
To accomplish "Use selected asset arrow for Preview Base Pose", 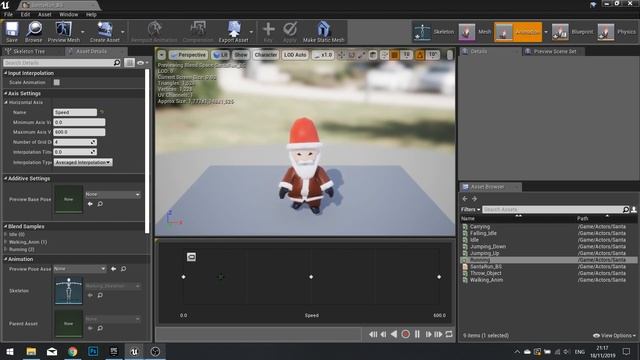I will (x=90, y=204).
